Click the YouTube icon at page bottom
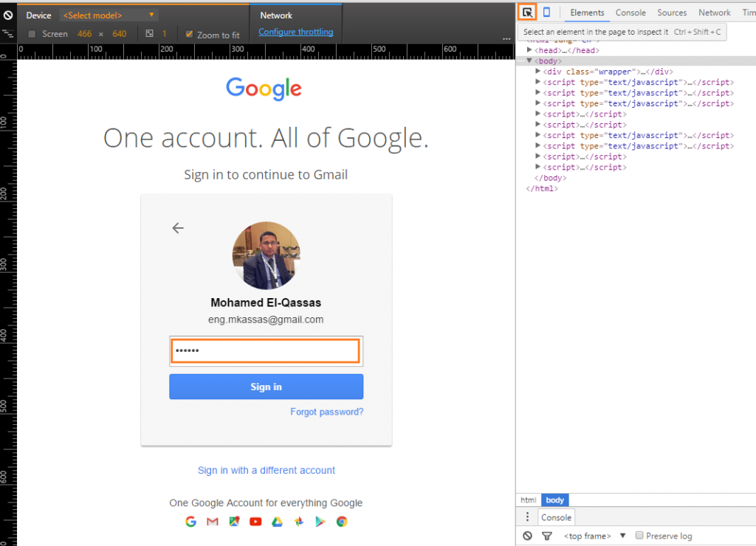756x546 pixels. [256, 522]
